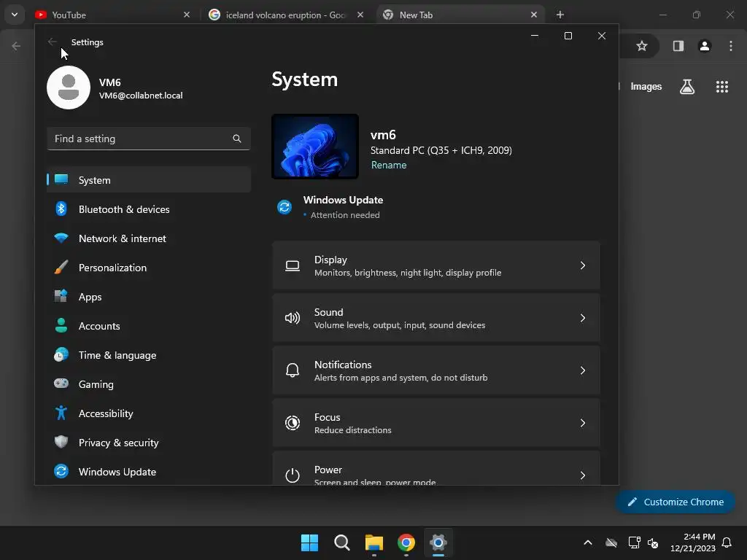Click the Settings back arrow
Viewport: 747px width, 560px height.
point(53,42)
